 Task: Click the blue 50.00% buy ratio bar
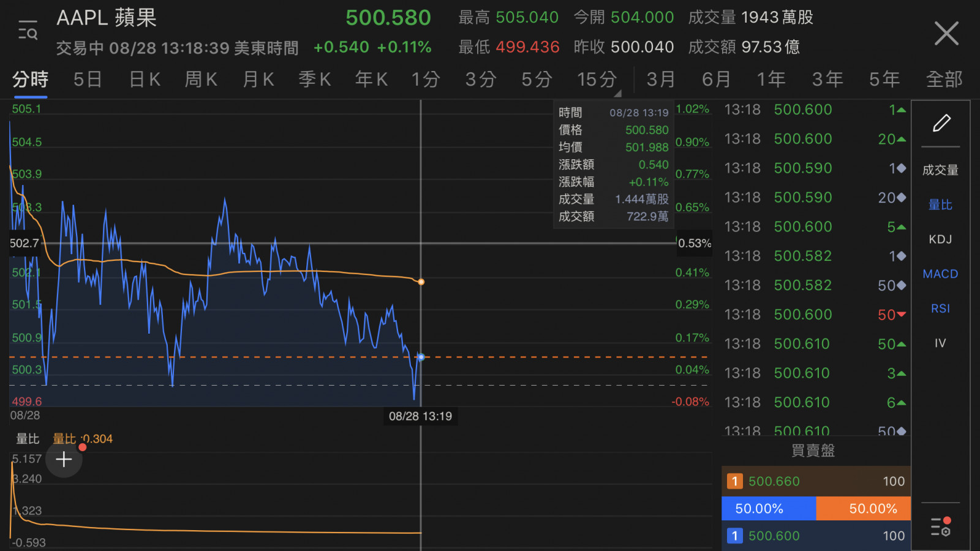coord(769,509)
